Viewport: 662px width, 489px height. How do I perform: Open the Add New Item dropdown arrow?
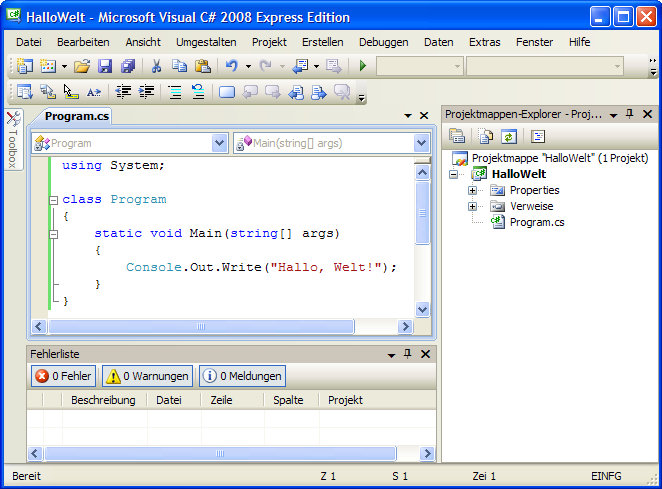pos(64,66)
